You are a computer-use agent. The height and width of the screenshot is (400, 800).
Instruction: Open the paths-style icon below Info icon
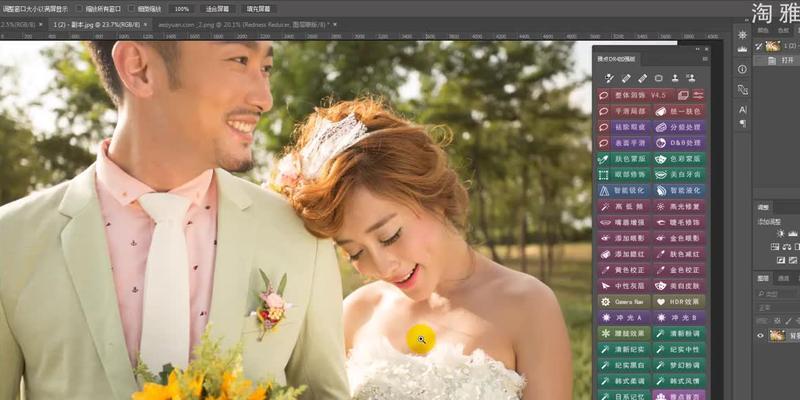tap(742, 90)
